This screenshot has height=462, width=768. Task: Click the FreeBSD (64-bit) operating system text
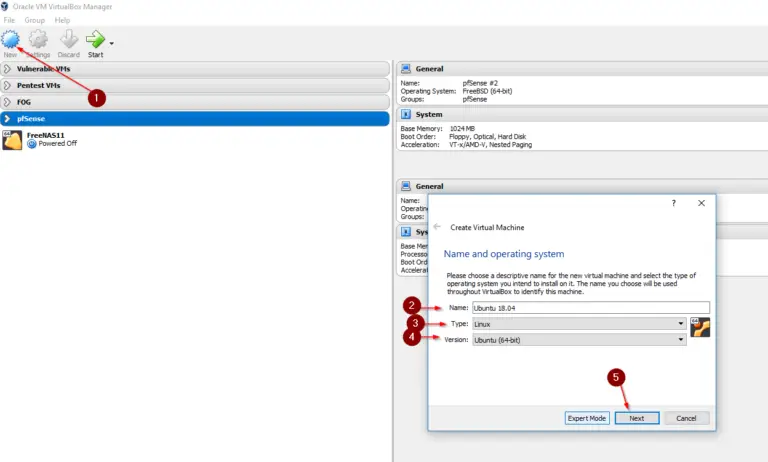tap(487, 91)
